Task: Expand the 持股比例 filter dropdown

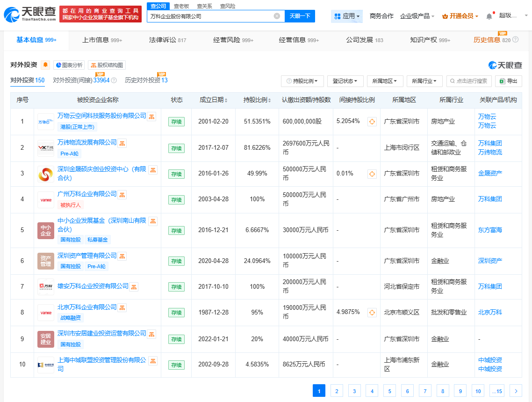Action: [x=302, y=81]
